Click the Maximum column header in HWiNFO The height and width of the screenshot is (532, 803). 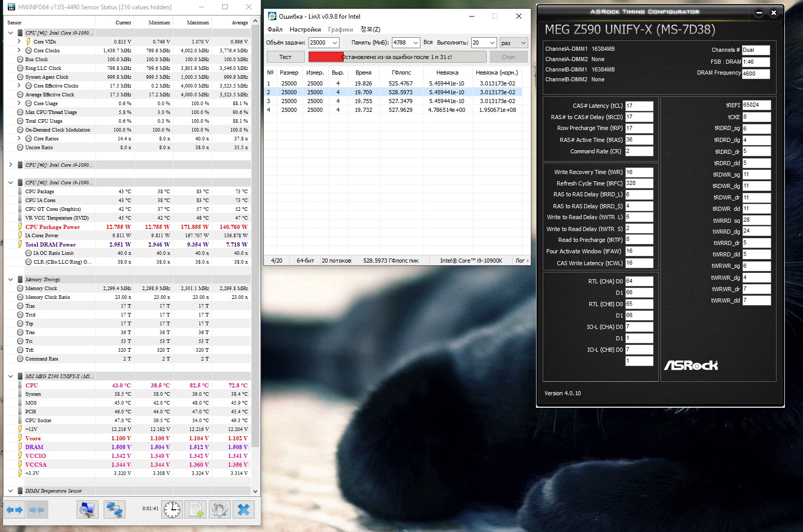(193, 23)
